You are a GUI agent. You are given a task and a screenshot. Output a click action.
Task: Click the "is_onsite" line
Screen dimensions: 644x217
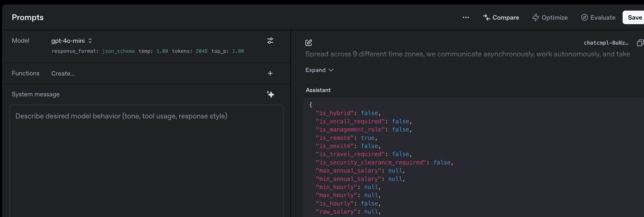[x=348, y=146]
